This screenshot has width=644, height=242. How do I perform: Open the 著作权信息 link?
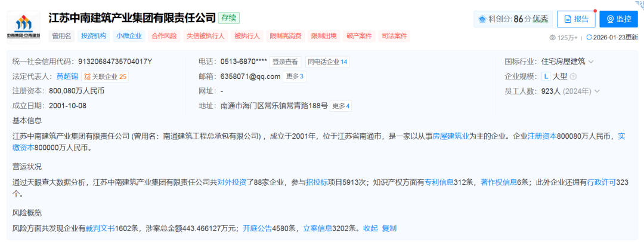499,182
